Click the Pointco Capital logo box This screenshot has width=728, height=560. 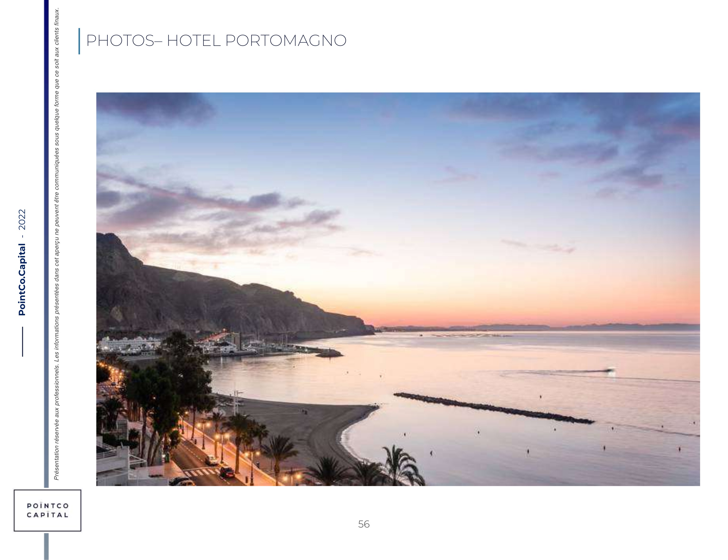47,510
